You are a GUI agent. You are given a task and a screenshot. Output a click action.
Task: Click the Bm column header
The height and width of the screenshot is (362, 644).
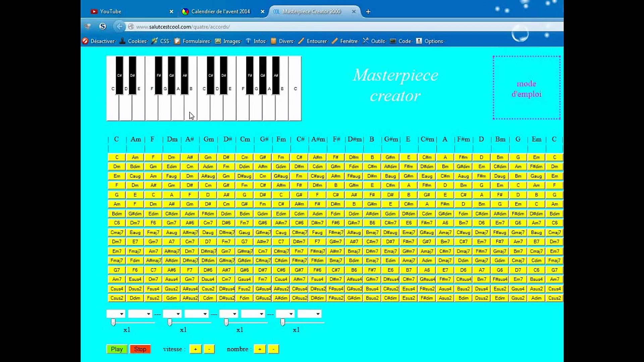point(500,139)
